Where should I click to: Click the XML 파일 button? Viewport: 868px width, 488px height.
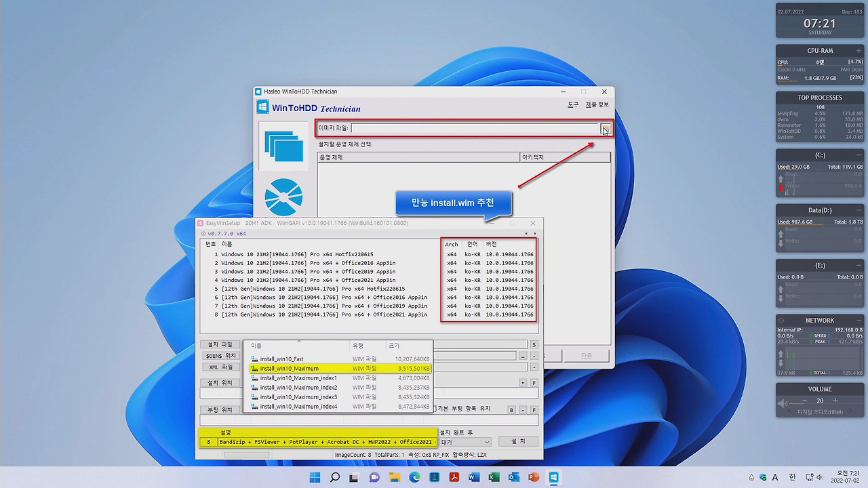tap(220, 367)
